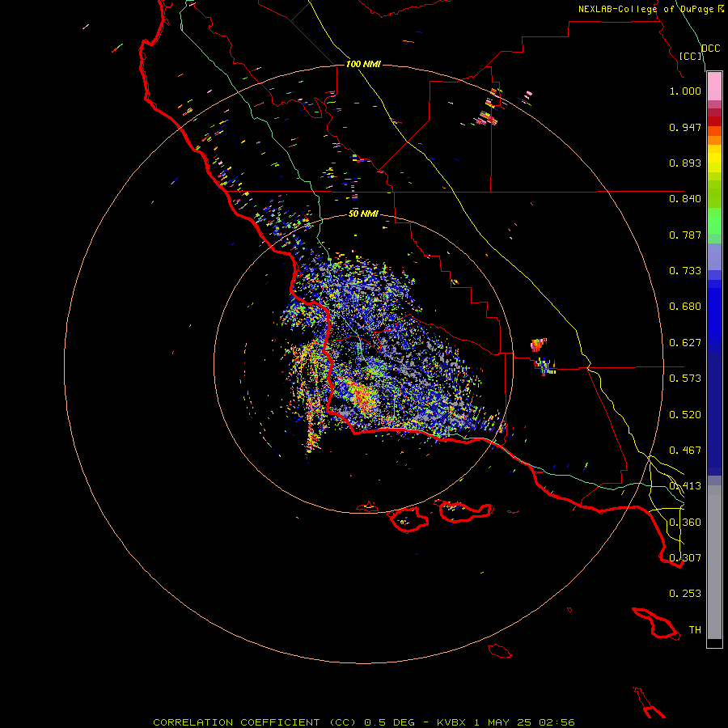Click the 0.413 scale value
Image resolution: width=728 pixels, height=728 pixels.
(x=685, y=486)
